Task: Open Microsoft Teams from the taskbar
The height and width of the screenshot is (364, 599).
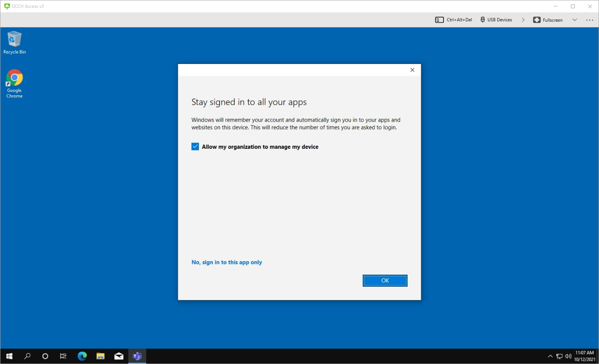Action: click(137, 356)
